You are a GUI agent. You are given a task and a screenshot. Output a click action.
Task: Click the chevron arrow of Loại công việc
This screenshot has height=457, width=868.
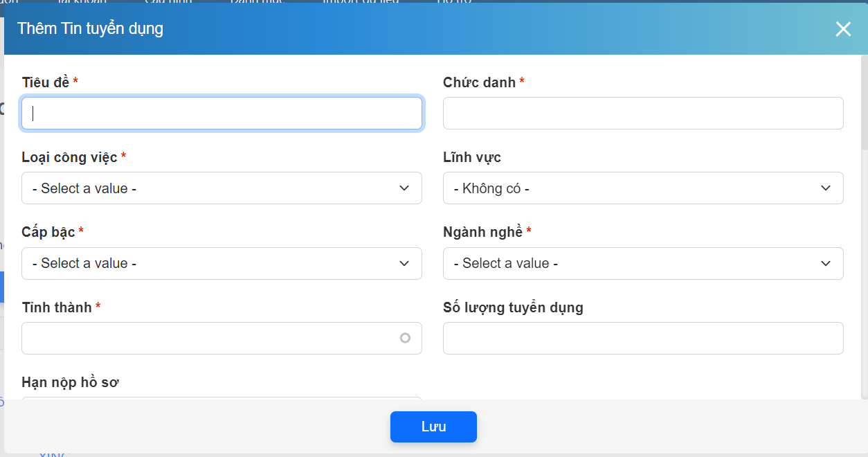coord(404,188)
